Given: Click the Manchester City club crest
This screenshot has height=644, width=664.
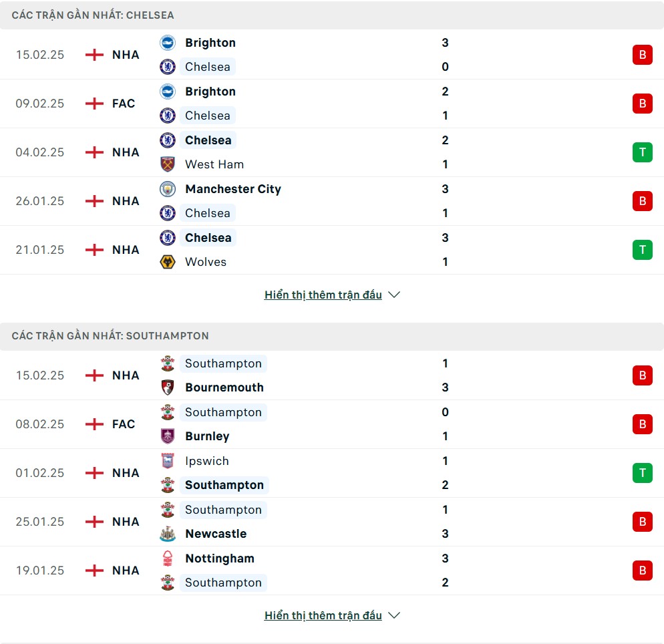Looking at the screenshot, I should tap(168, 189).
